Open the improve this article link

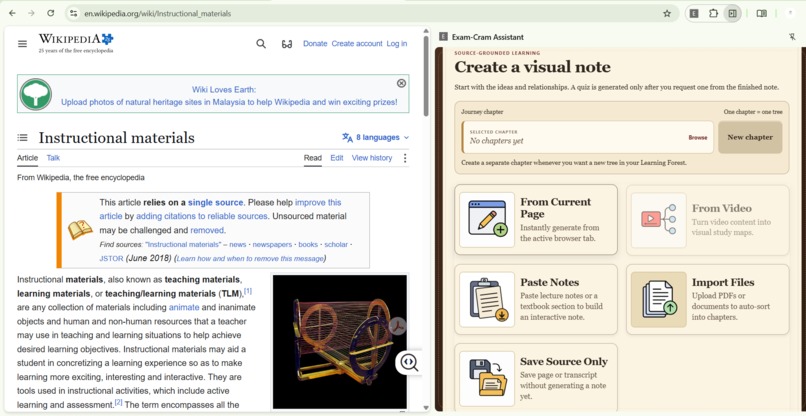coord(221,209)
